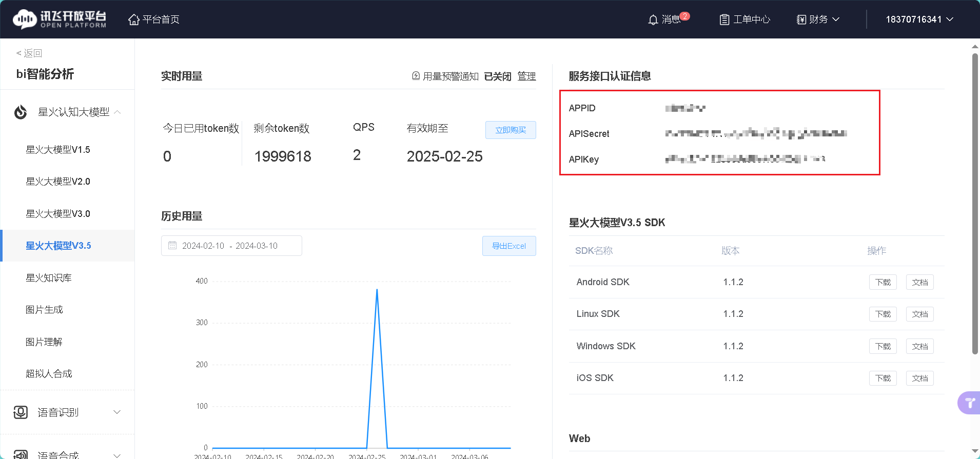Expand the 语音识别 menu section
The height and width of the screenshot is (459, 980).
[x=117, y=412]
